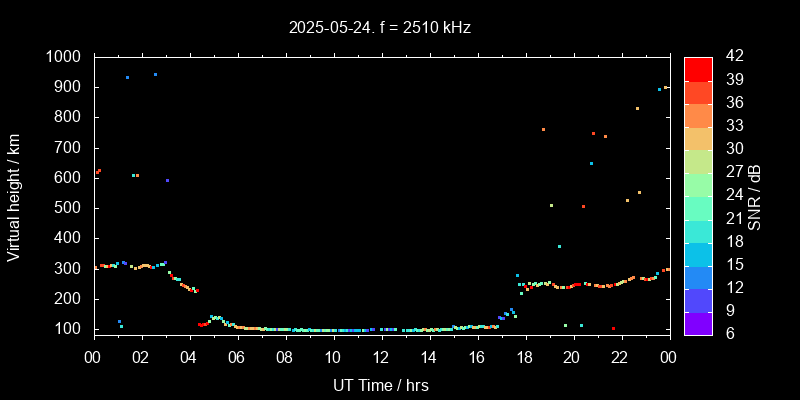This screenshot has width=800, height=400.
Task: Pick the yellow-green 27–30 dB colorbar segment
Action: (x=698, y=160)
